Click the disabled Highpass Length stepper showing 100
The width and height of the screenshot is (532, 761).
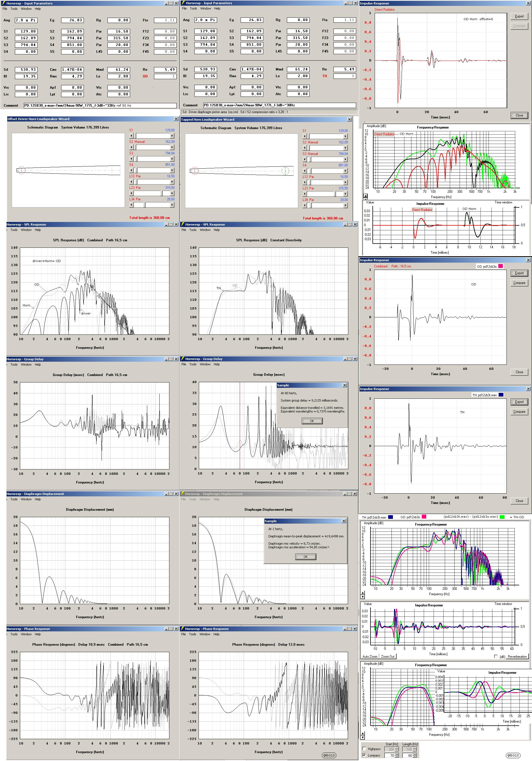(x=415, y=749)
